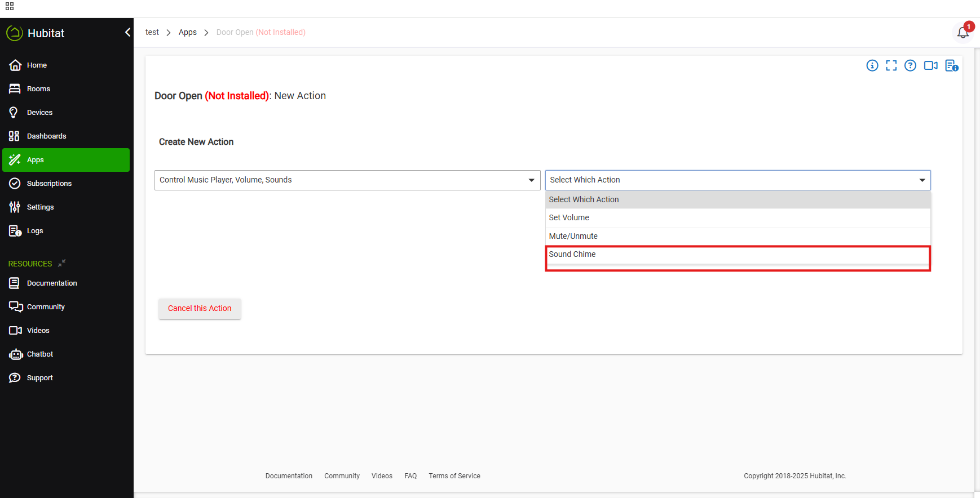The height and width of the screenshot is (498, 980).
Task: Open the info circle icon
Action: [x=872, y=66]
